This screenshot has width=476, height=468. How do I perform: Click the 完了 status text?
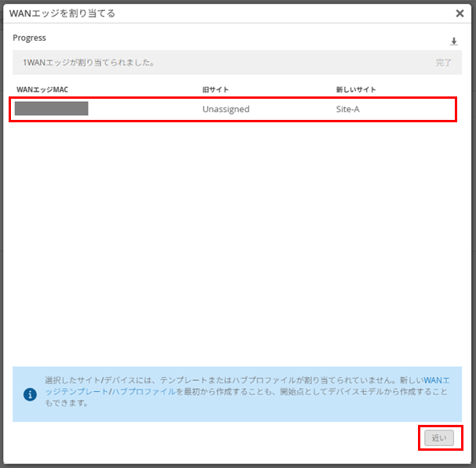[x=443, y=63]
